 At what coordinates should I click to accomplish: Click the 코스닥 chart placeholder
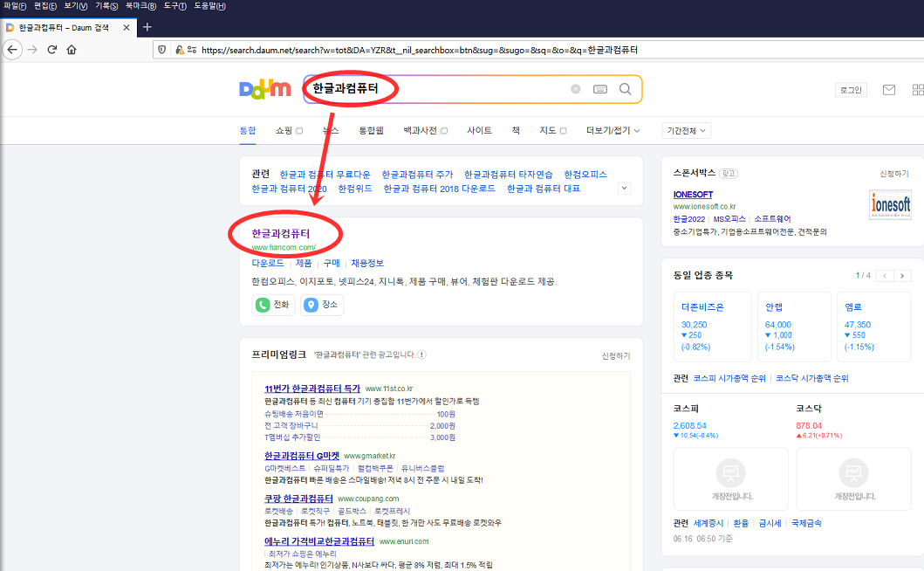853,478
